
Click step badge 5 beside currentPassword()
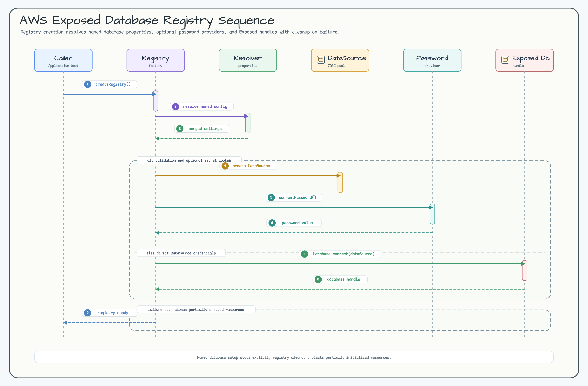[271, 198]
